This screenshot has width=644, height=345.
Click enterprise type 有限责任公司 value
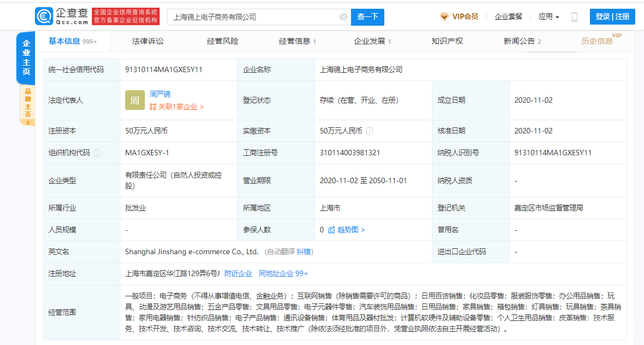pos(173,180)
